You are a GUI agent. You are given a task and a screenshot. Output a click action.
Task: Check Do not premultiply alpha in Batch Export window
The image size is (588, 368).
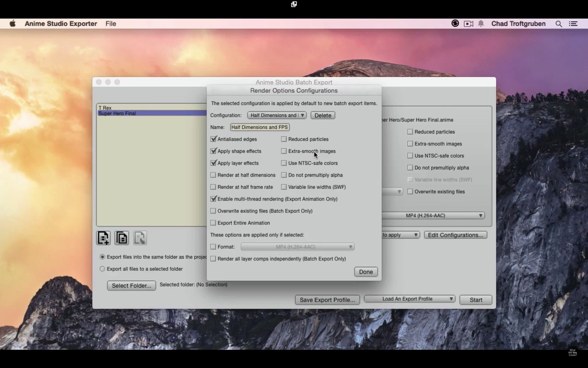coord(410,168)
